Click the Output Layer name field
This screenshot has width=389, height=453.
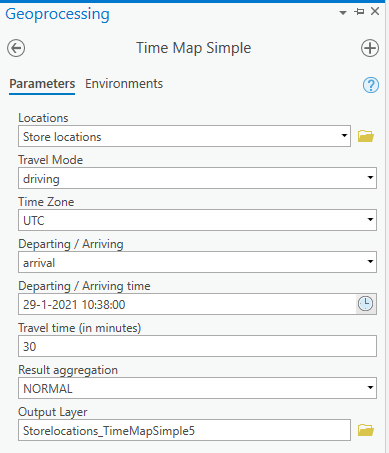coord(184,430)
